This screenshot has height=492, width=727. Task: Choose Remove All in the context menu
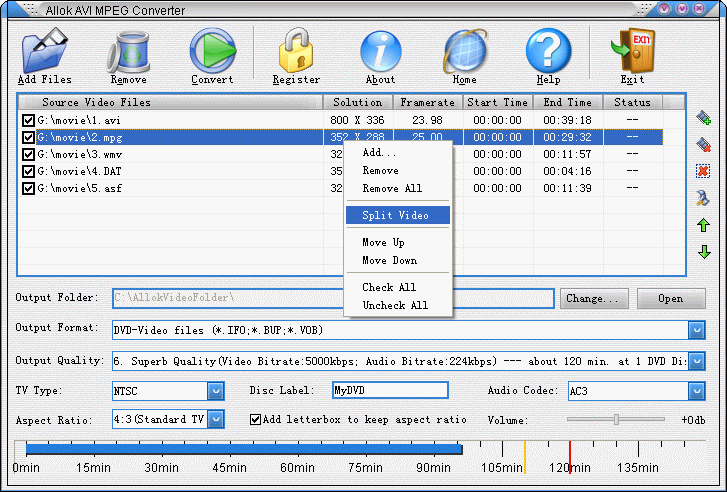tap(398, 188)
